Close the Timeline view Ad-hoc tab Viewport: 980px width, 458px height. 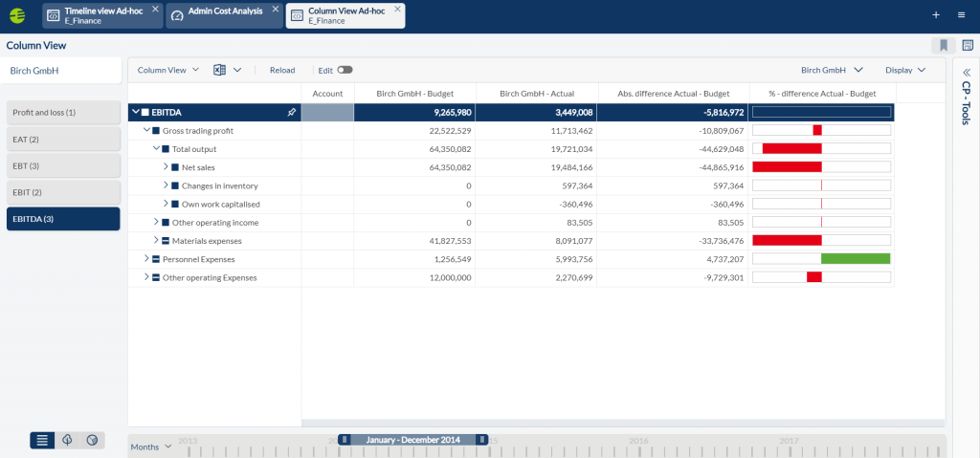(x=155, y=10)
